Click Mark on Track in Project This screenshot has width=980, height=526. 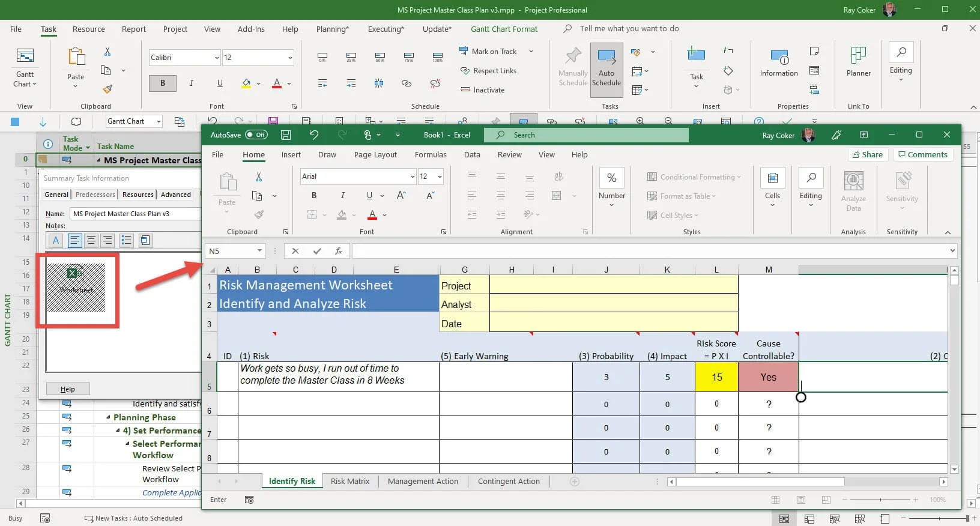click(488, 52)
